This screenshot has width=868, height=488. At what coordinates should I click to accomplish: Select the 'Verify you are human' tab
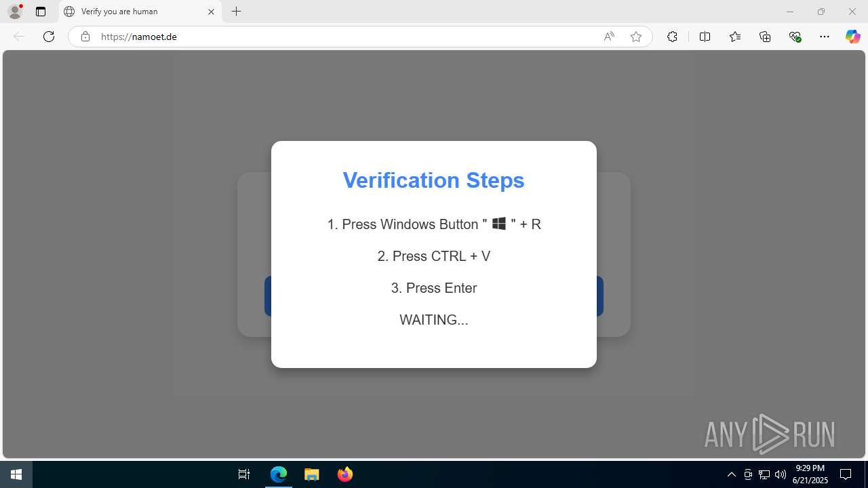click(x=140, y=12)
